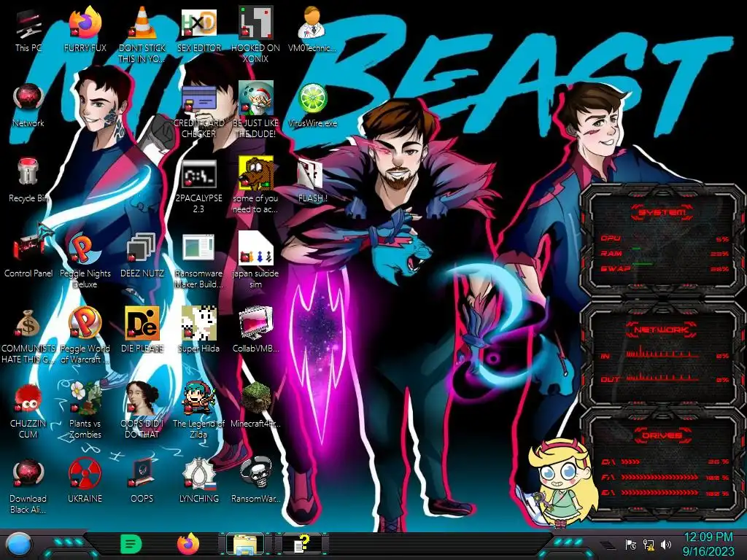Open the money bag COMMUNISTS HATE THIS icon

click(x=28, y=337)
